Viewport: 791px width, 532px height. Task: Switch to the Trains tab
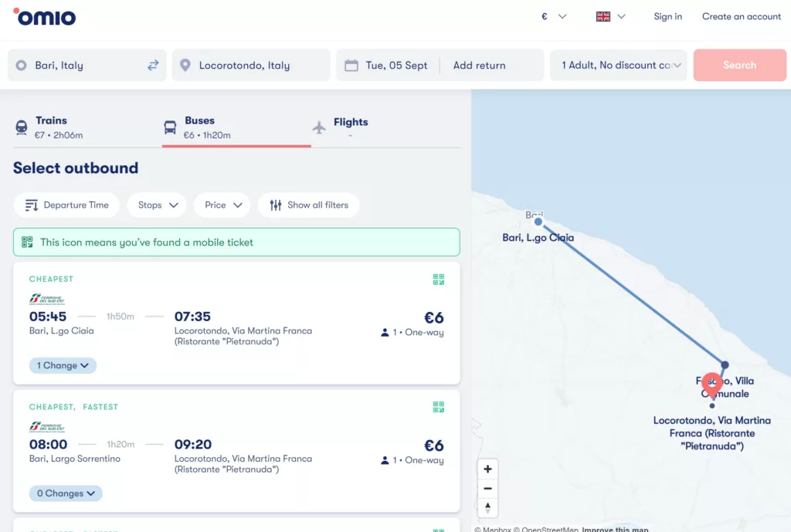coord(51,127)
